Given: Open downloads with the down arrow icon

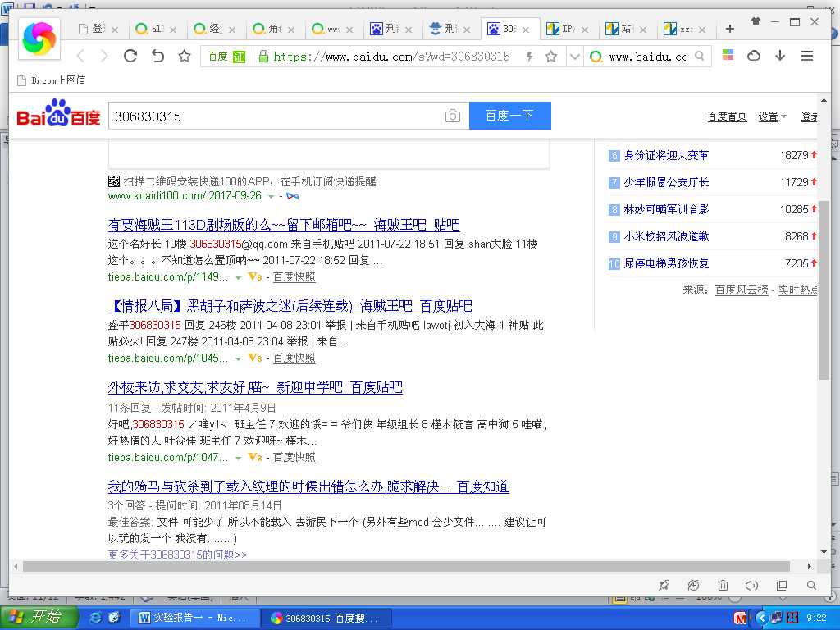Looking at the screenshot, I should pos(780,55).
